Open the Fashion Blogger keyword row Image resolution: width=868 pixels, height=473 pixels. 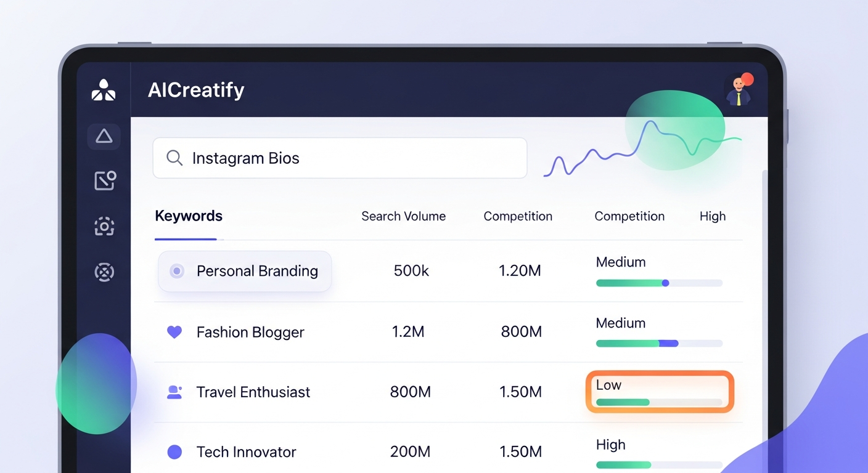449,333
